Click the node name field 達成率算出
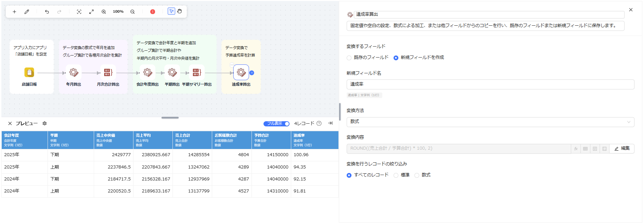Viewport: 644px width, 224px height. pos(489,14)
